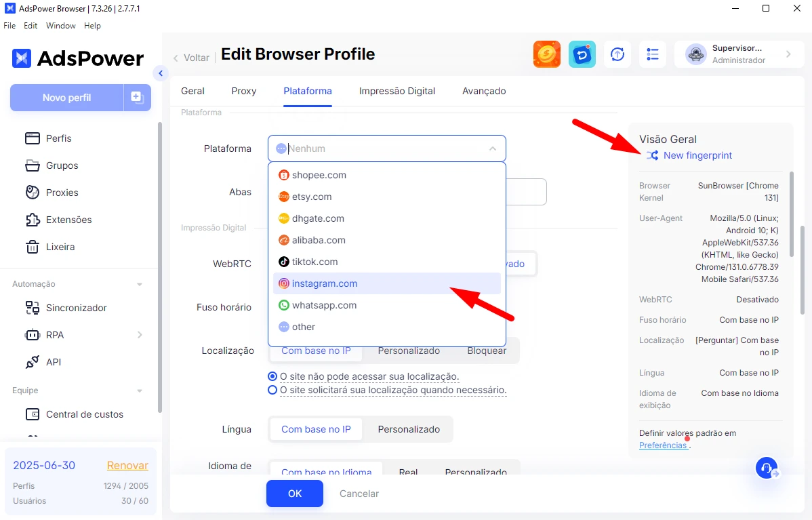Set Localização to Com base no IP
The height and width of the screenshot is (520, 812).
click(316, 351)
